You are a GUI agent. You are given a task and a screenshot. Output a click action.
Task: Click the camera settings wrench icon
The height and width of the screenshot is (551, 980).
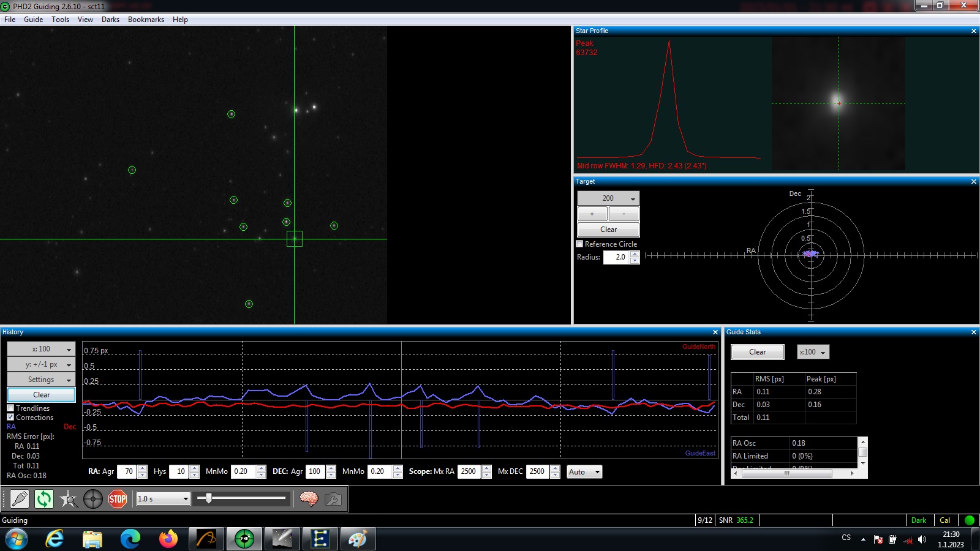[333, 499]
